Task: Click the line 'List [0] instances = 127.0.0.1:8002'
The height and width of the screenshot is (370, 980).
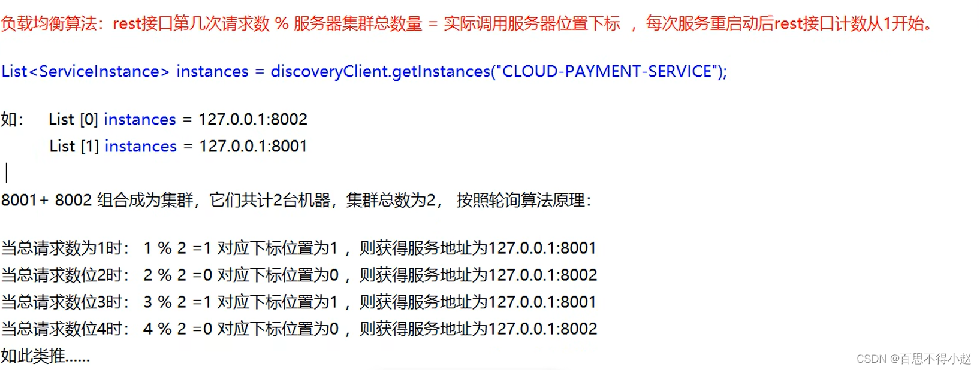Action: click(178, 119)
